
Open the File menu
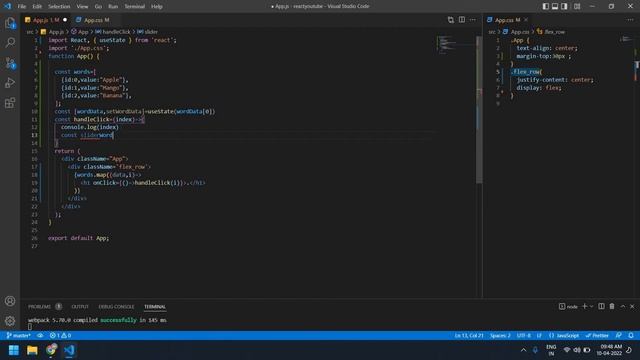[x=22, y=7]
